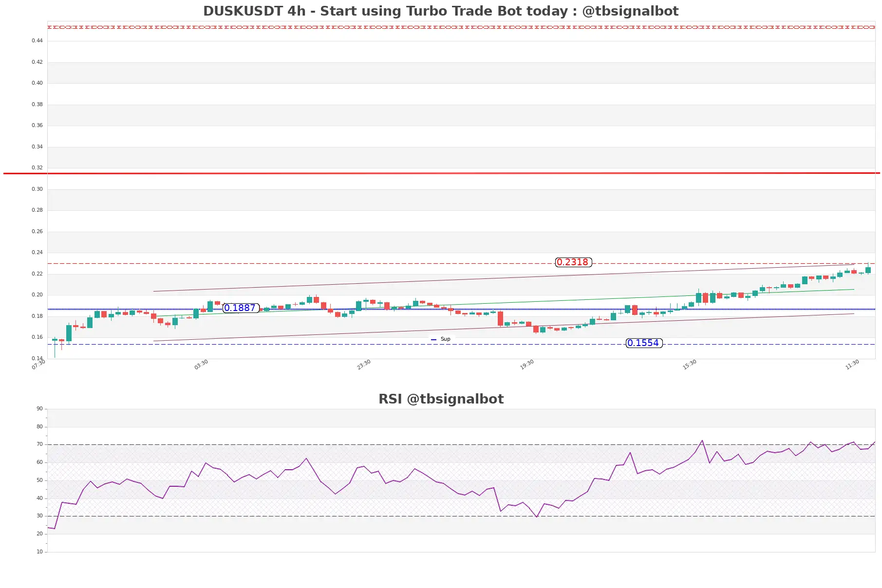
Task: Click the 0.1887 blue price label
Action: 241,308
